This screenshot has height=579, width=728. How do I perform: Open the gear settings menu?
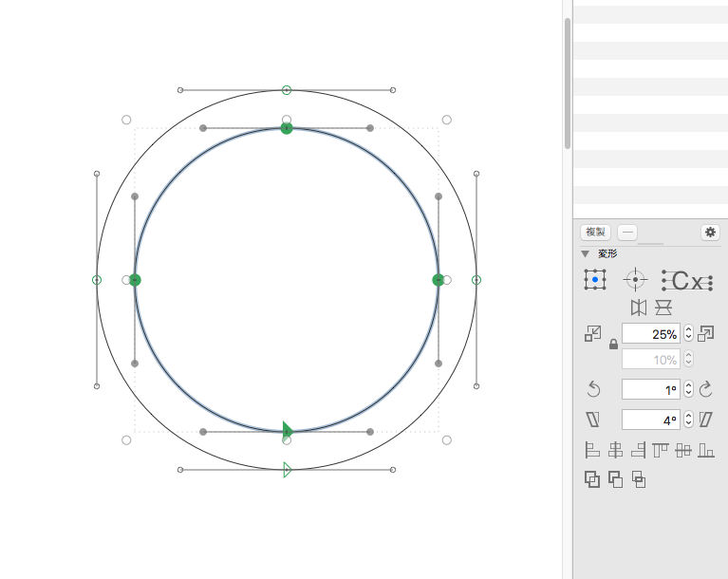coord(710,232)
